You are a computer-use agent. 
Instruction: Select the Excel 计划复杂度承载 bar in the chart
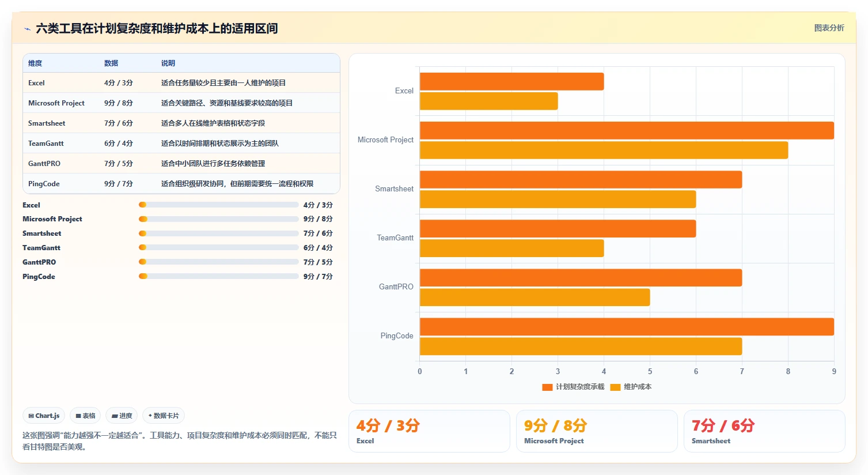[511, 81]
